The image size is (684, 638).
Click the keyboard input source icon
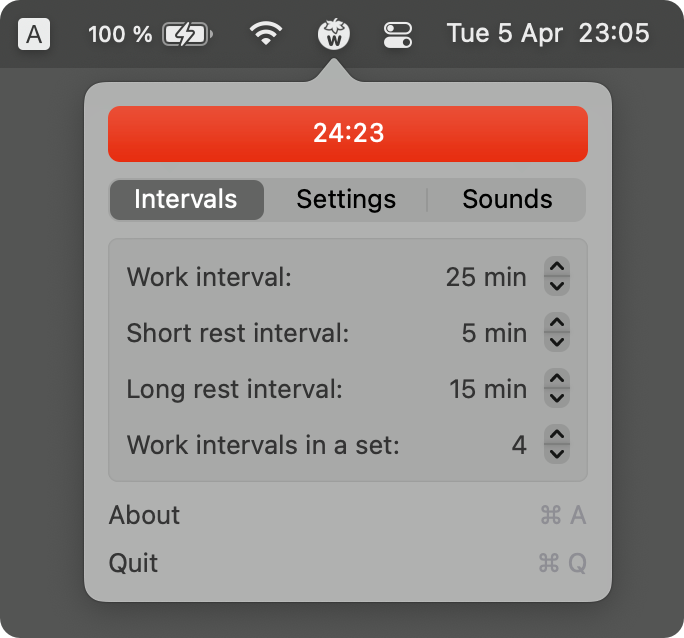34,35
